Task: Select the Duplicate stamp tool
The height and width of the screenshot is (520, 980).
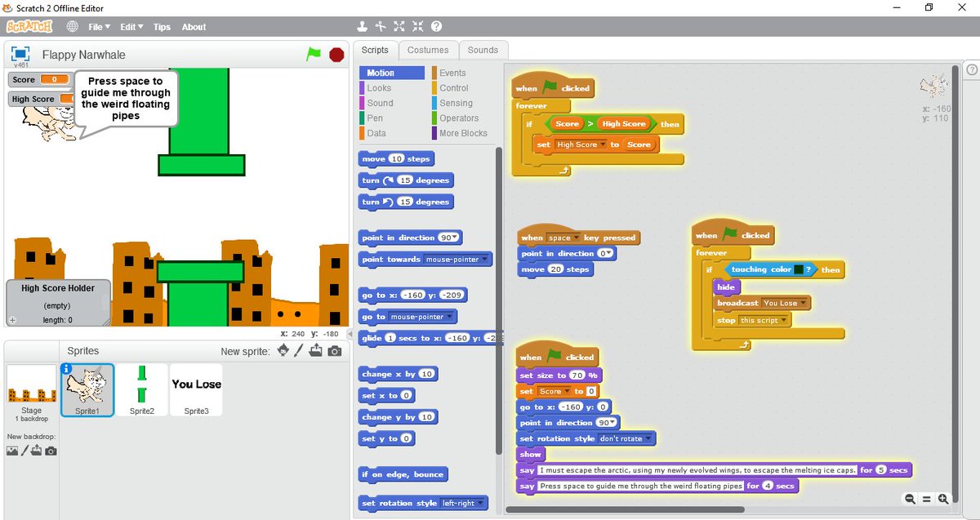Action: tap(363, 26)
